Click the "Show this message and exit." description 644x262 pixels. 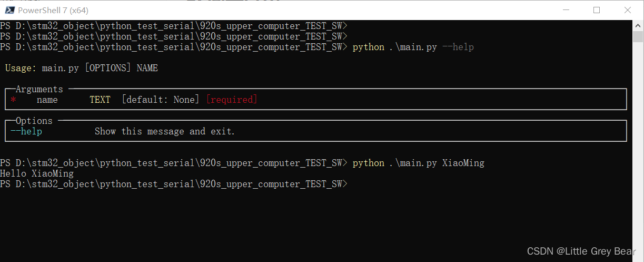[x=165, y=131]
